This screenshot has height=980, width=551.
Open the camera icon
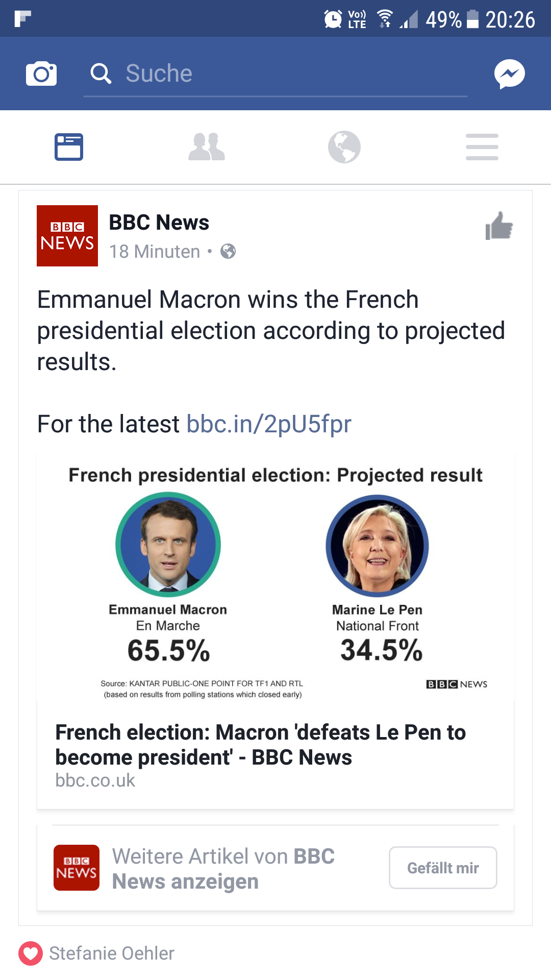click(41, 73)
